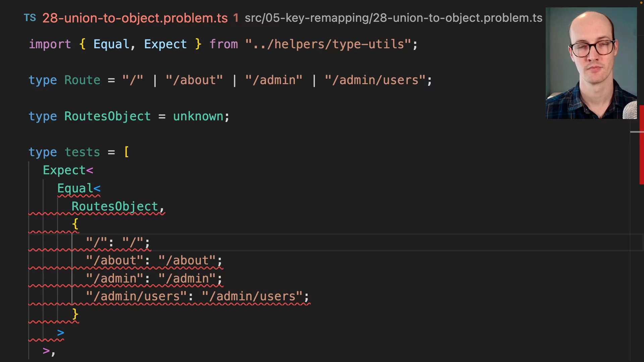Click the underlined RoutesObject argument
This screenshot has height=362, width=644.
114,206
